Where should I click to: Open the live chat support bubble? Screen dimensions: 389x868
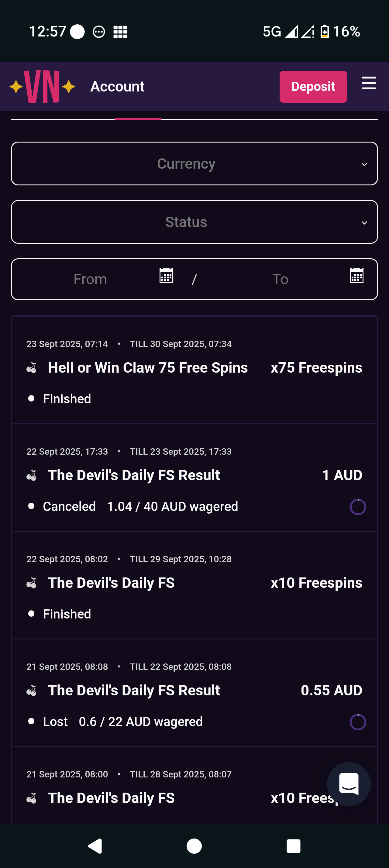[x=349, y=784]
